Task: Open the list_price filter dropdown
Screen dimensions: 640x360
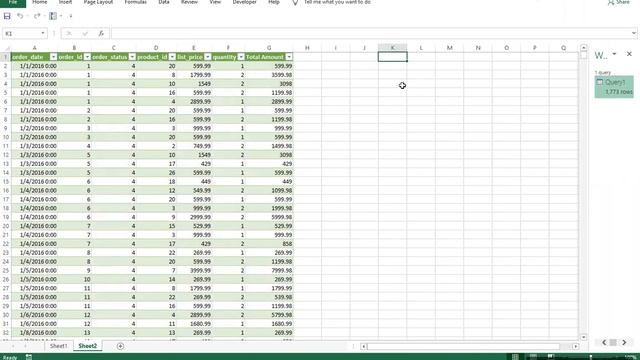Action: click(x=208, y=57)
